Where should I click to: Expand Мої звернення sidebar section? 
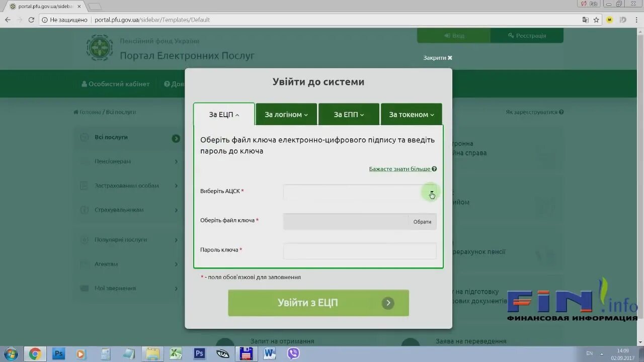(x=128, y=288)
